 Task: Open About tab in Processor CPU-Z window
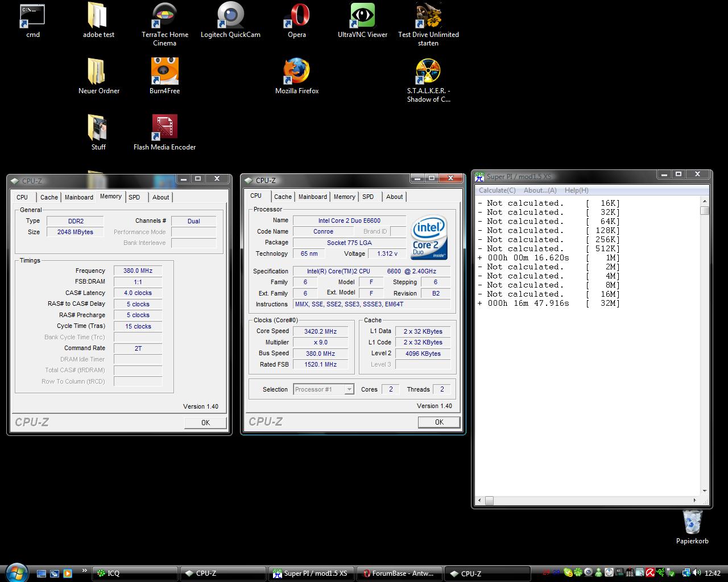pyautogui.click(x=394, y=197)
